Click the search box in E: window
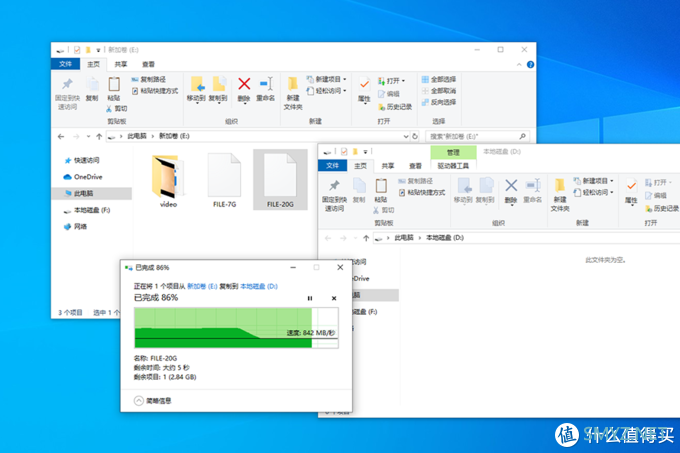Image resolution: width=680 pixels, height=453 pixels. (477, 136)
